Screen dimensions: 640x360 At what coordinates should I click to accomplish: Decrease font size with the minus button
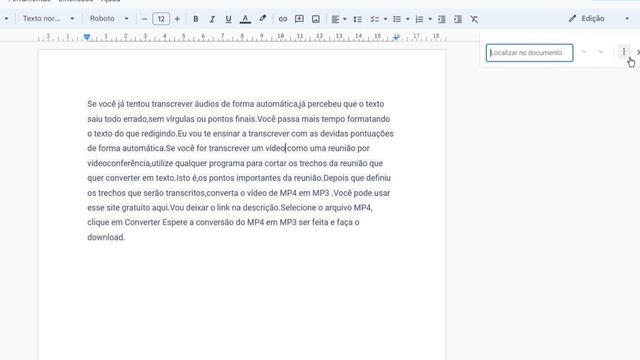144,19
